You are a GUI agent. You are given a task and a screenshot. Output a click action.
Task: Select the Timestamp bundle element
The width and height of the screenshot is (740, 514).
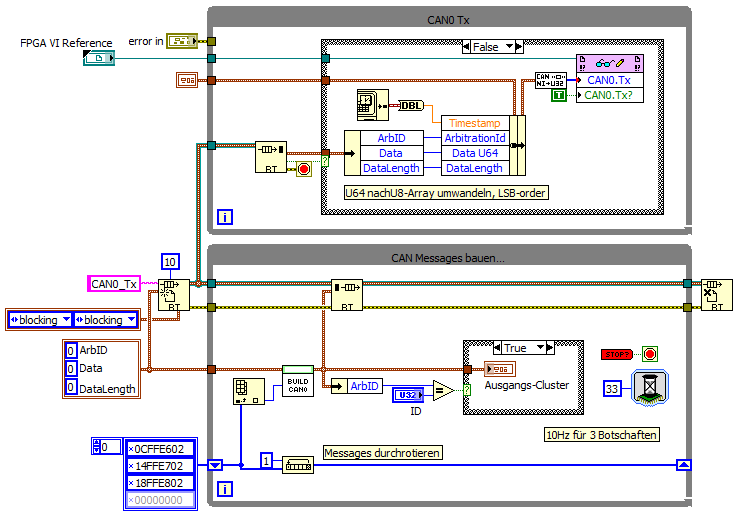pos(475,123)
